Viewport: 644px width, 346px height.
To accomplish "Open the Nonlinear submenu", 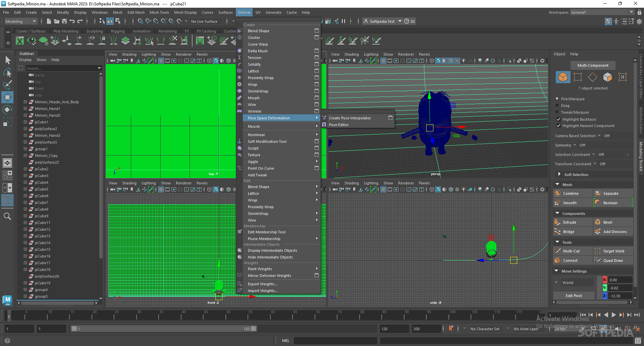I will 282,135.
